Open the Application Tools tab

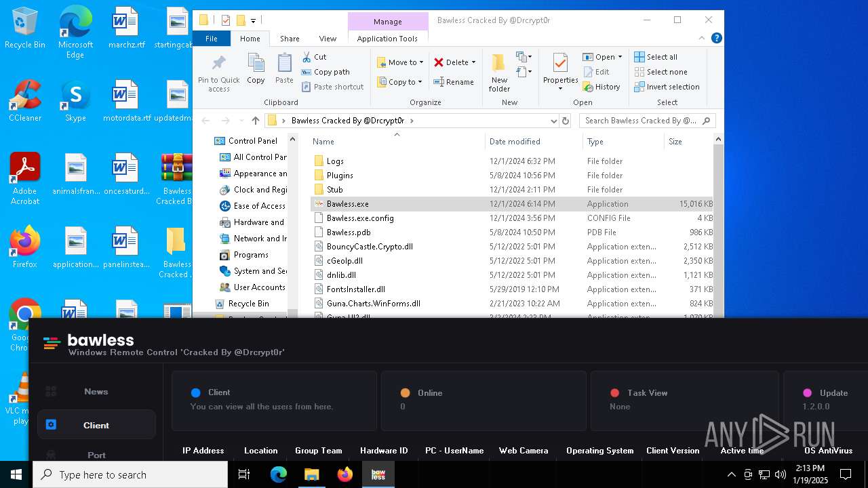point(387,39)
